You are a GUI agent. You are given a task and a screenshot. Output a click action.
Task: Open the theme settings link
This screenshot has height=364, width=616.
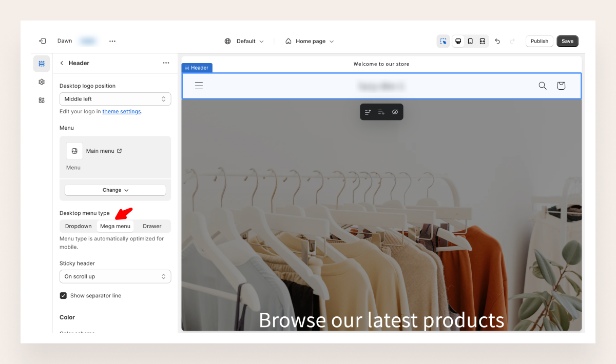point(121,111)
